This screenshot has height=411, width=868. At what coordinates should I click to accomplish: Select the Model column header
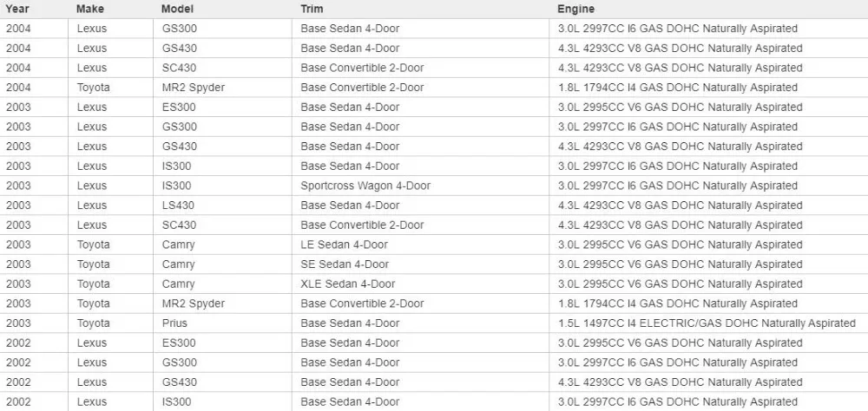coord(222,9)
